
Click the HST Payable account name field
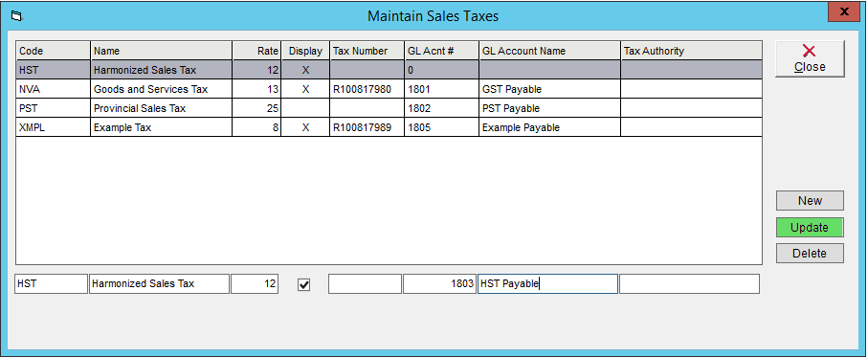[547, 284]
